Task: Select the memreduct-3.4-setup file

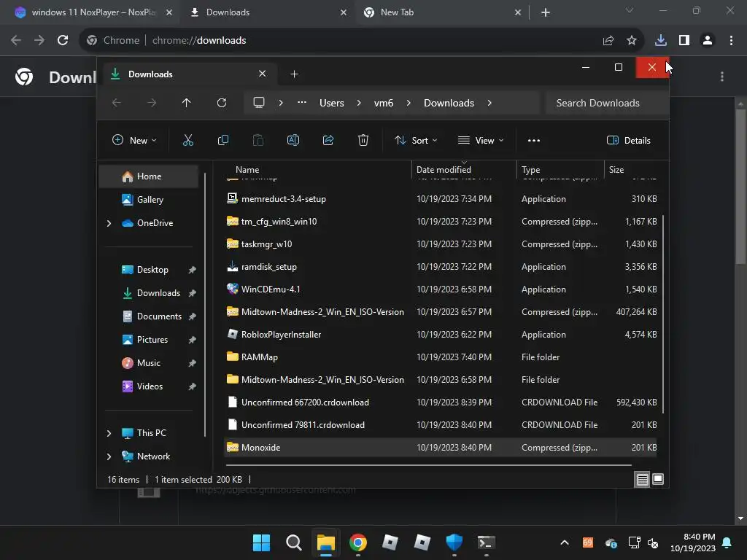Action: point(440,199)
